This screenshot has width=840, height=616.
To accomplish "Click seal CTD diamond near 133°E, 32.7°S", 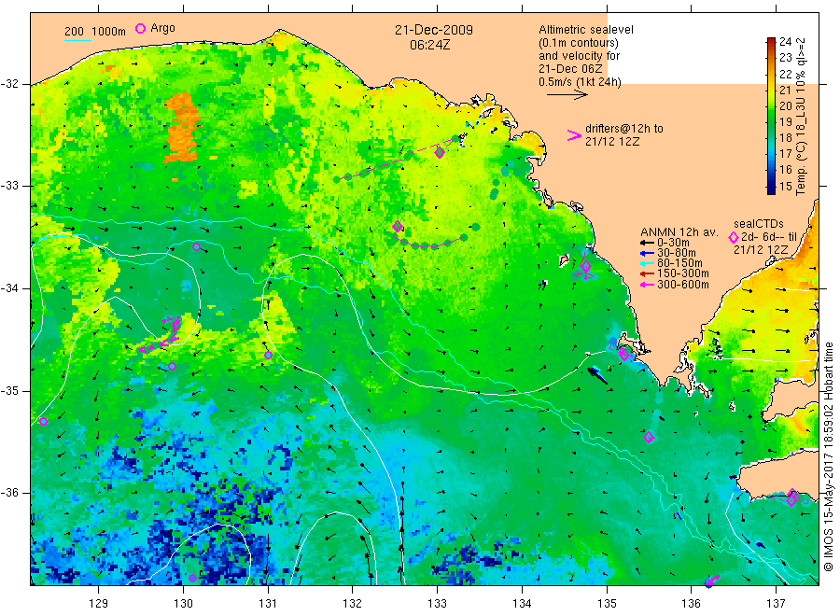I will 440,153.
